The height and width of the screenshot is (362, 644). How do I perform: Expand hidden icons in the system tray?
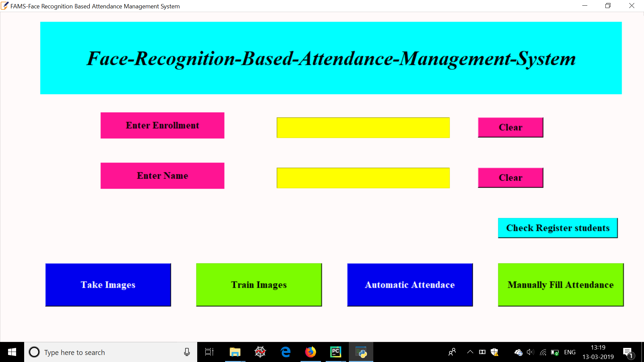pyautogui.click(x=470, y=352)
